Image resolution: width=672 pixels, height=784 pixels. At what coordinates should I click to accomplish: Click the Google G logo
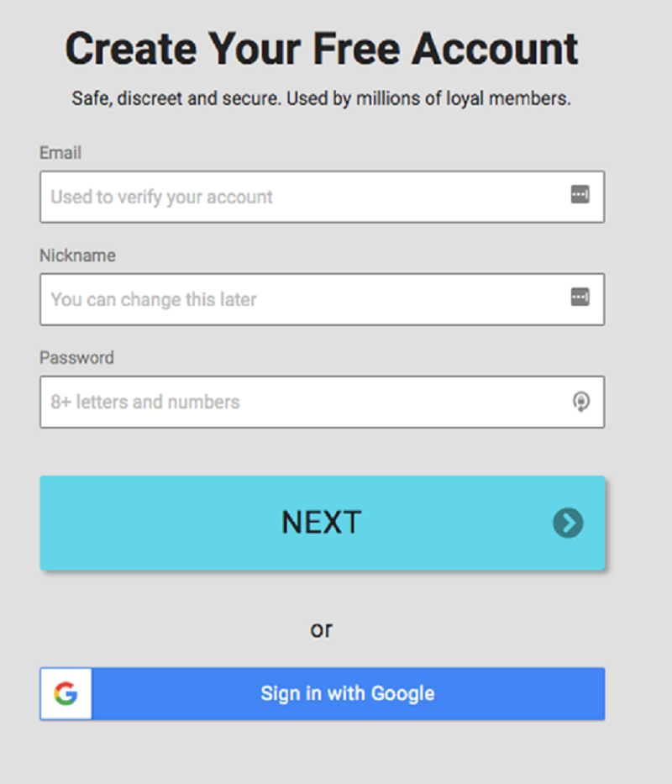[66, 693]
